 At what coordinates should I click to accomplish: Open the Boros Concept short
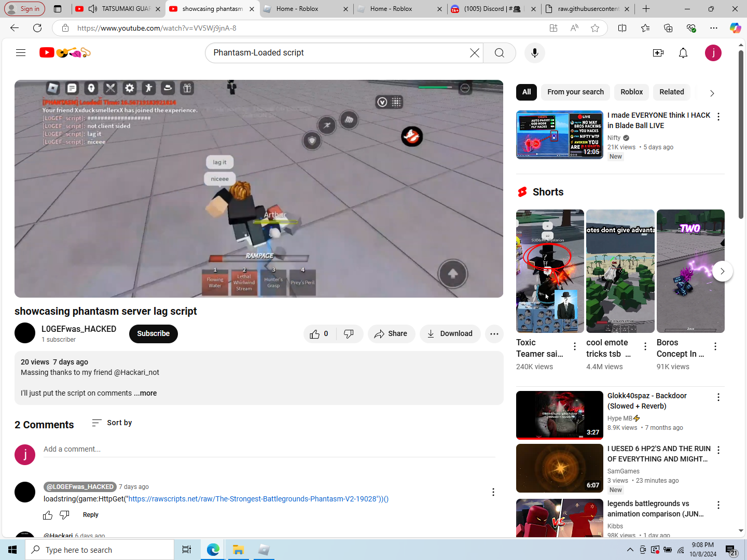690,271
